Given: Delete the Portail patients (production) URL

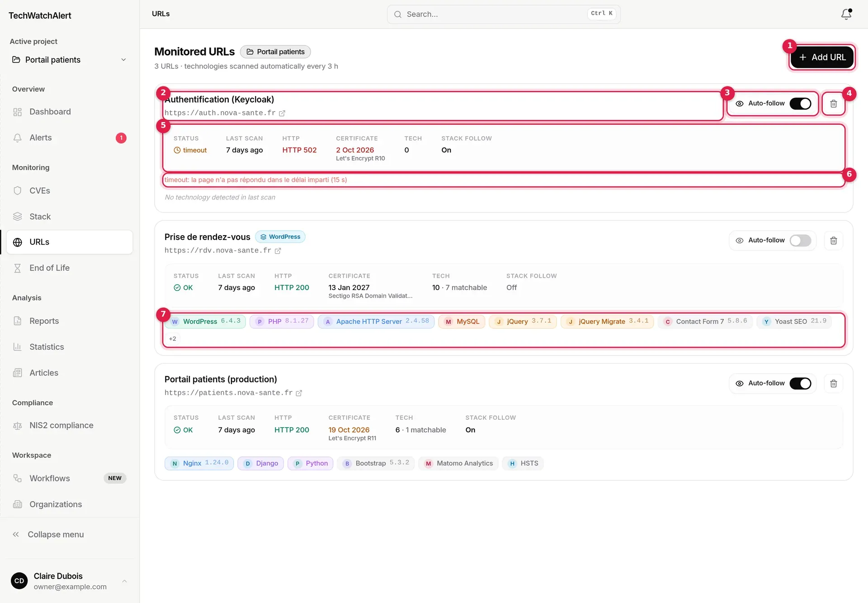Looking at the screenshot, I should click(x=834, y=384).
